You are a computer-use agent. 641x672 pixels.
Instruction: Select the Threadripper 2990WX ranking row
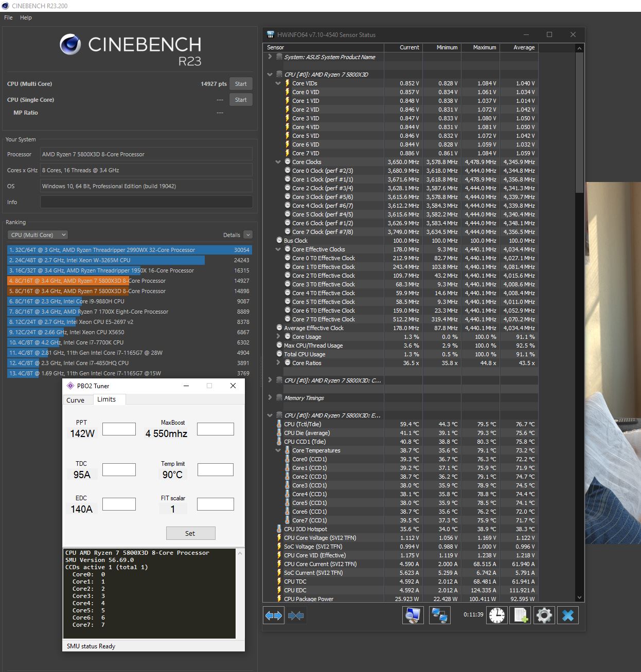point(129,250)
